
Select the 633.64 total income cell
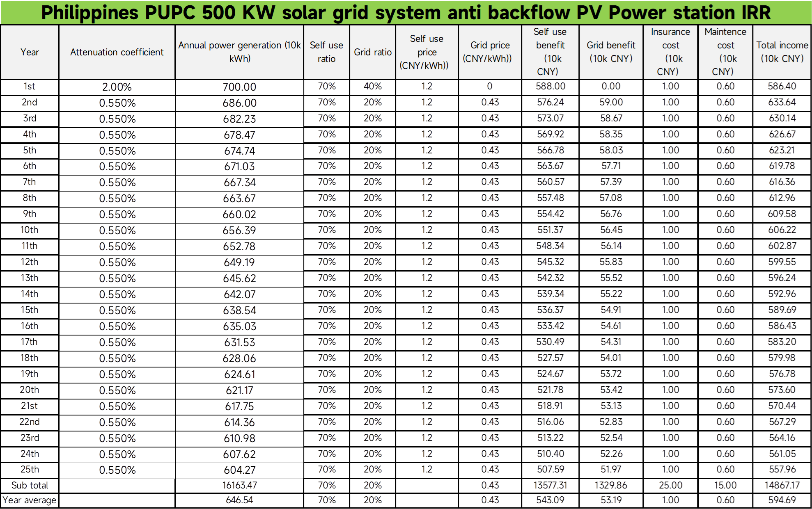pyautogui.click(x=782, y=103)
